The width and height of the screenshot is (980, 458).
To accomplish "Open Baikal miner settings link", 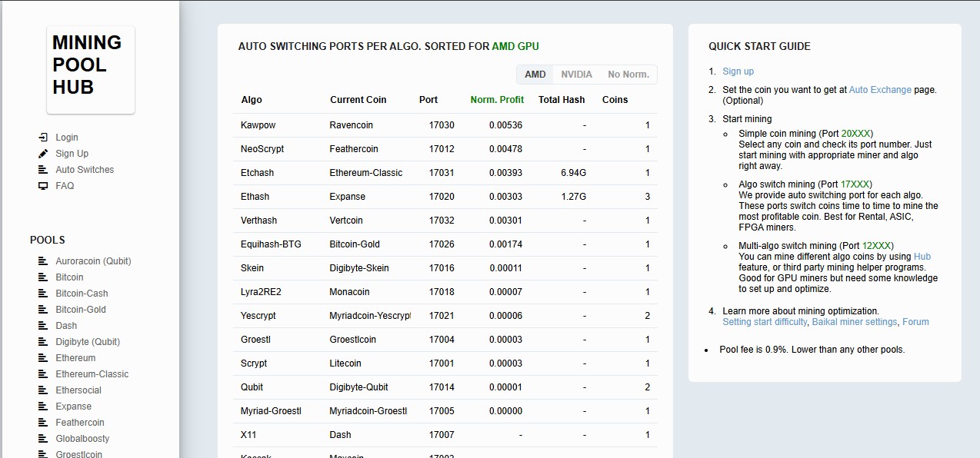I will [x=855, y=321].
